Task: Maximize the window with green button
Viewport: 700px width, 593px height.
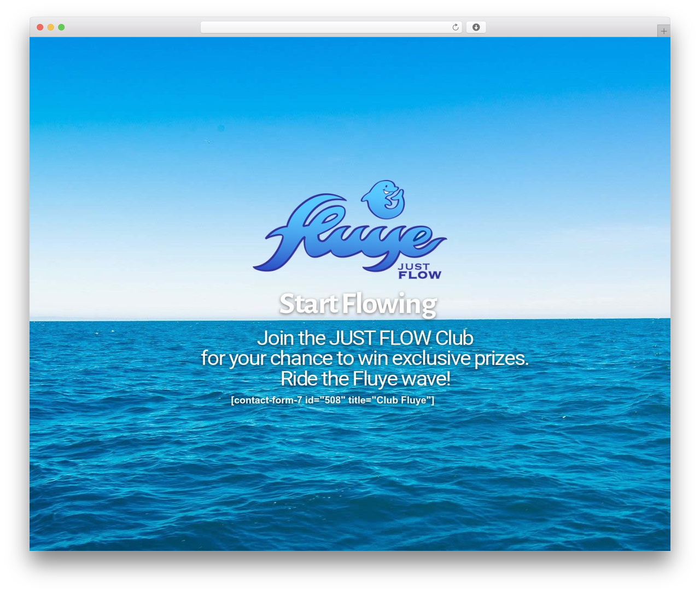Action: [x=61, y=27]
